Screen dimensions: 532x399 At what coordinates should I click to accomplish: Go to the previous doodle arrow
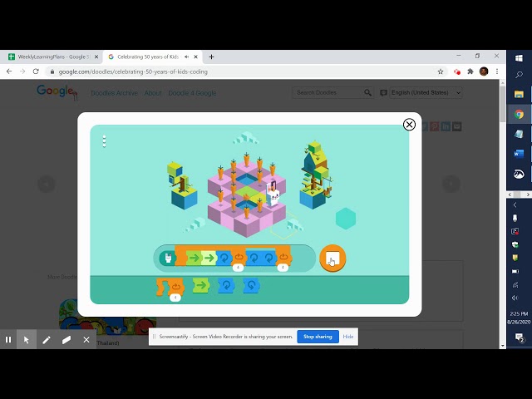coord(47,184)
